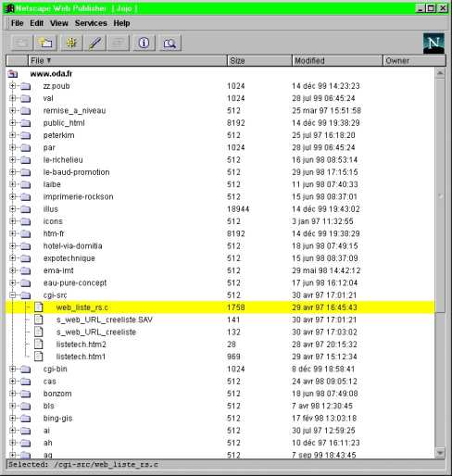Image resolution: width=452 pixels, height=476 pixels.
Task: Expand the ema-imt folder
Action: (x=12, y=270)
